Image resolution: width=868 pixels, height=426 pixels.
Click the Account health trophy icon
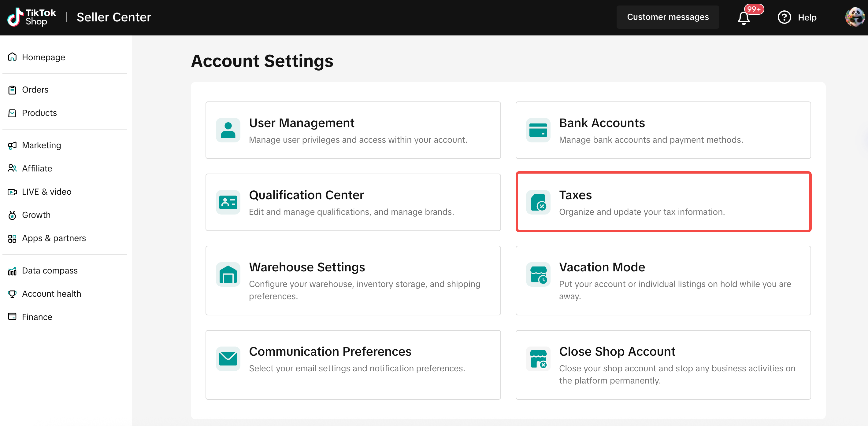12,294
